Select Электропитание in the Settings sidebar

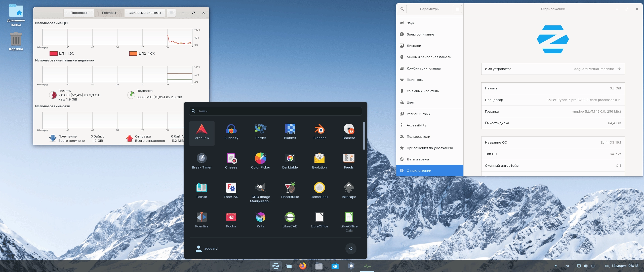[430, 34]
